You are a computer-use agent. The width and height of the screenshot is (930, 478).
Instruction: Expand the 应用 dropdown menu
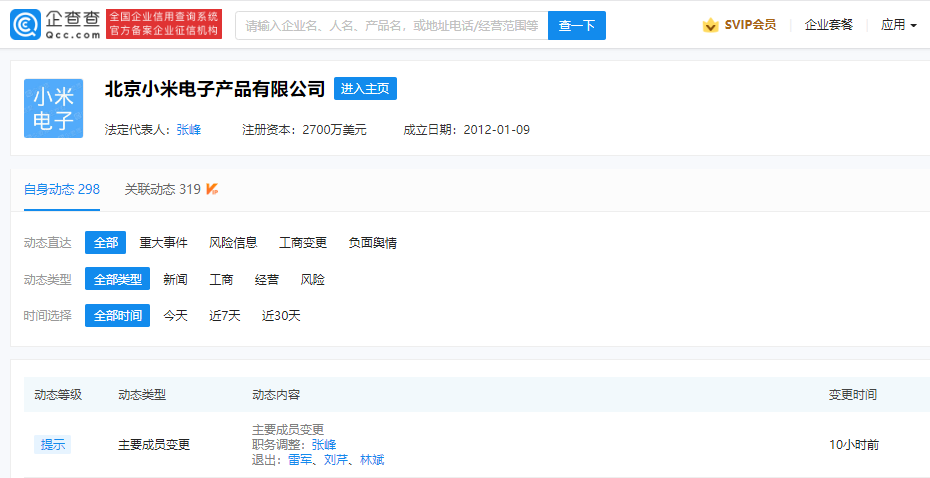click(899, 25)
